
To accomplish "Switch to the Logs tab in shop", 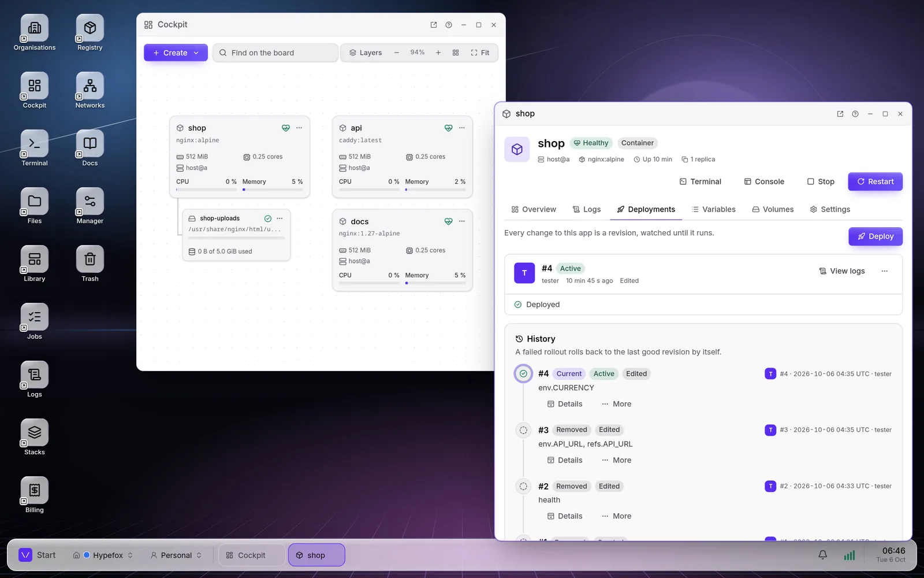I will [587, 209].
